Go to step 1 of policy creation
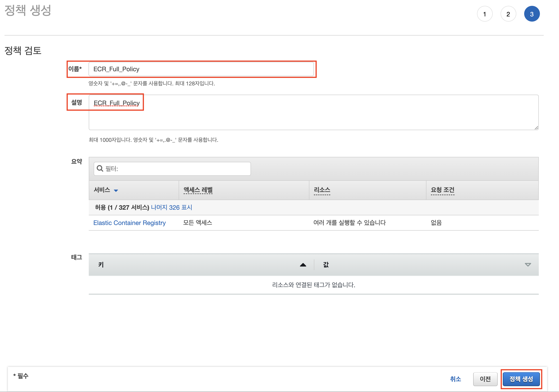This screenshot has height=392, width=559. [484, 14]
